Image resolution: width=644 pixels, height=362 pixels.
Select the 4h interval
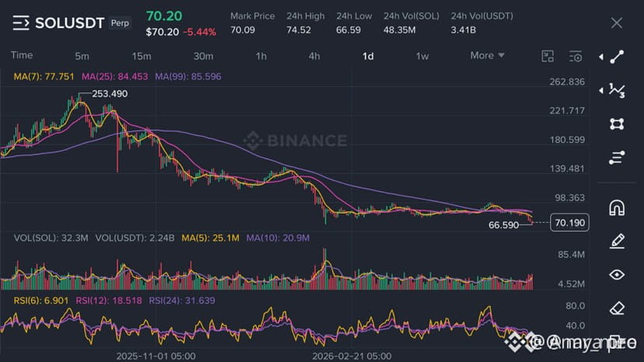pos(314,56)
